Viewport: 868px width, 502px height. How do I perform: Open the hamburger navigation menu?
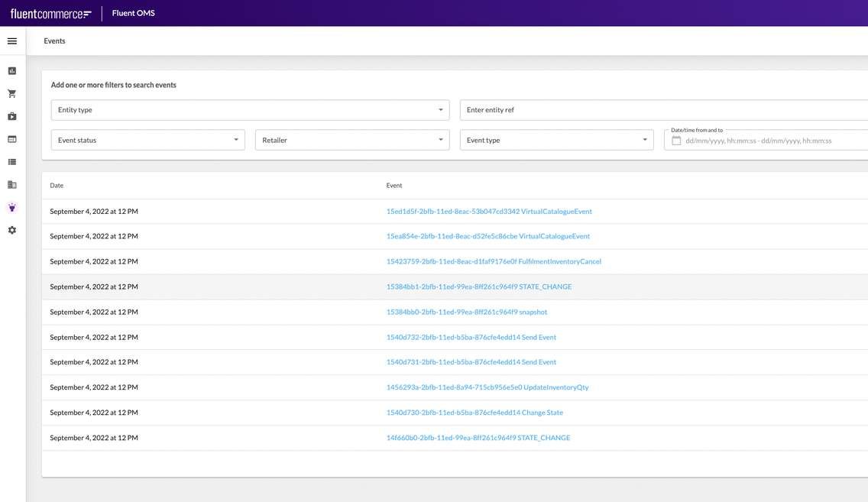tap(12, 41)
